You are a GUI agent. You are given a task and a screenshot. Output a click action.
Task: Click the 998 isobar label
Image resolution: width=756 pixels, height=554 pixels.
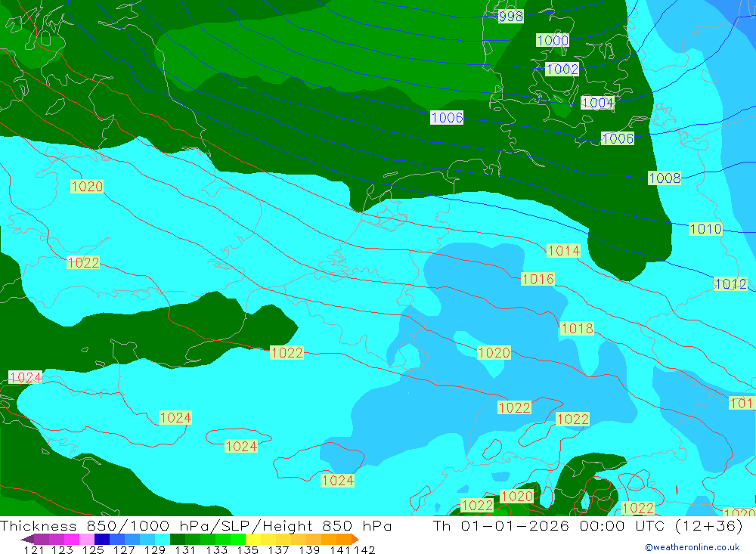510,17
